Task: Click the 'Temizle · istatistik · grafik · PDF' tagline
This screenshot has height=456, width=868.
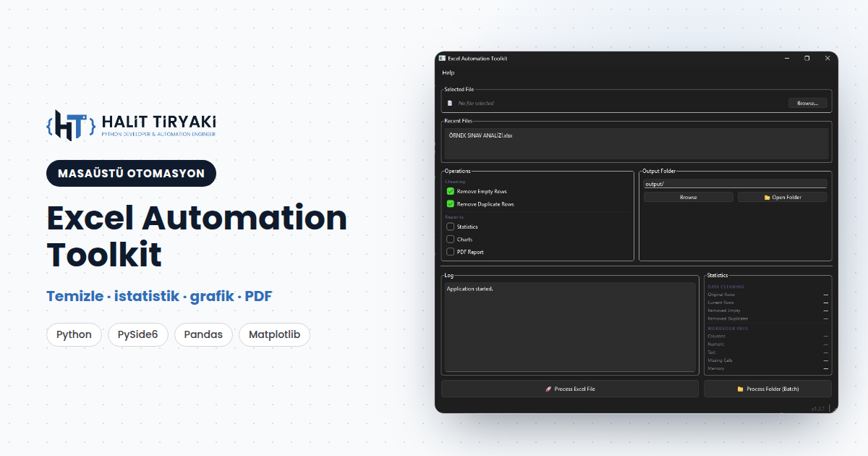Action: pyautogui.click(x=159, y=296)
